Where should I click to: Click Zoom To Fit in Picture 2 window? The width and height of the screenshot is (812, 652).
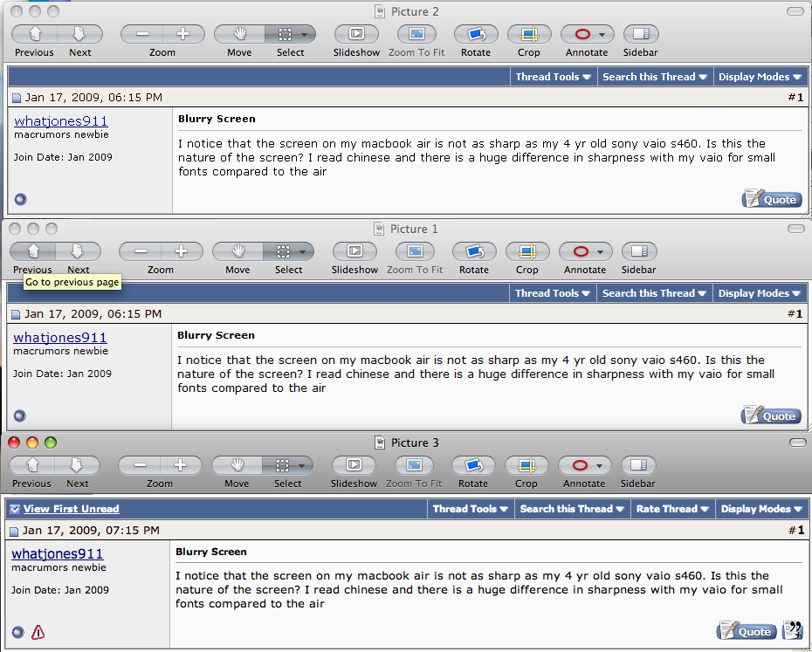coord(416,34)
